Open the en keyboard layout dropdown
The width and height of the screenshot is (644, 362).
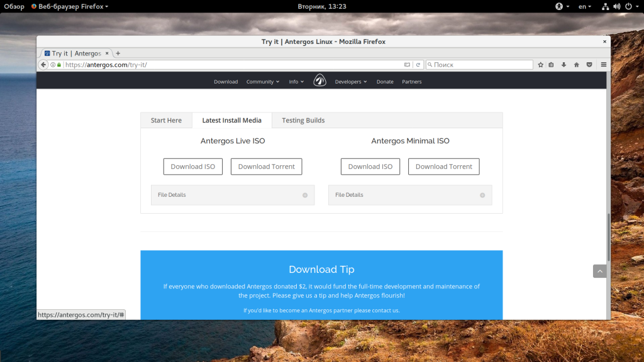(x=584, y=6)
